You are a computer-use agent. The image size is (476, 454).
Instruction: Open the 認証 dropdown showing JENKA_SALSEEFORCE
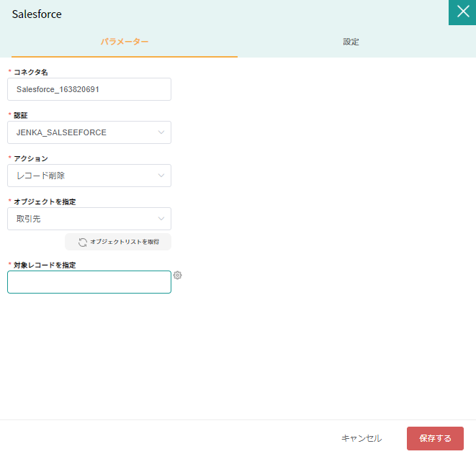pos(89,132)
